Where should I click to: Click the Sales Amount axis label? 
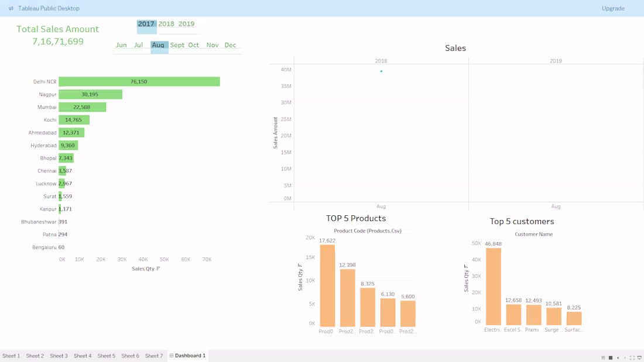(276, 133)
